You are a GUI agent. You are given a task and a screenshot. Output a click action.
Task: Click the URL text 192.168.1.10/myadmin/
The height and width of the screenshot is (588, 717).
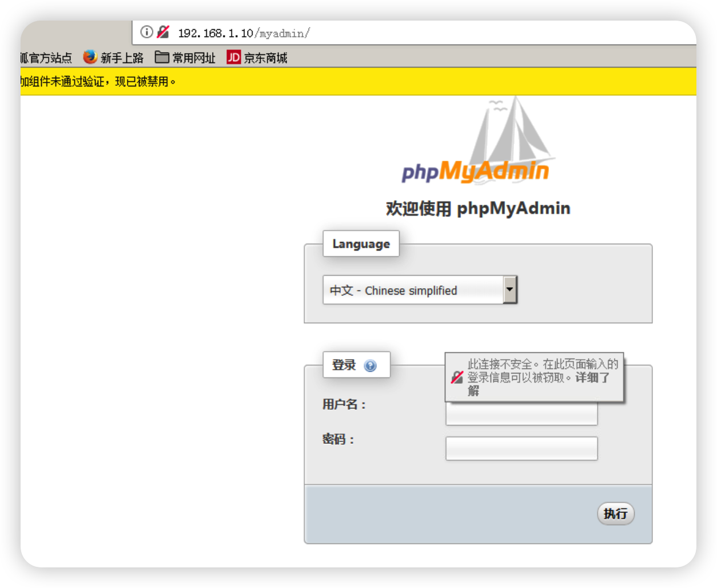pos(244,33)
